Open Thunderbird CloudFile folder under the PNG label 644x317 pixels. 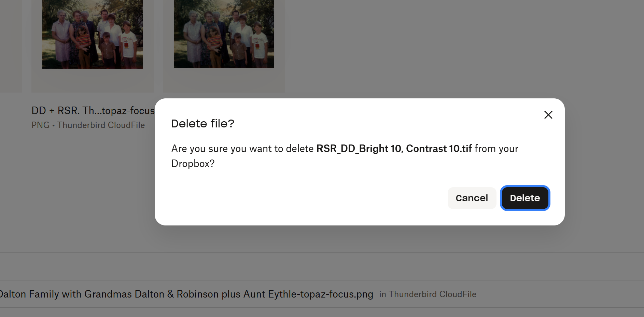tap(101, 125)
